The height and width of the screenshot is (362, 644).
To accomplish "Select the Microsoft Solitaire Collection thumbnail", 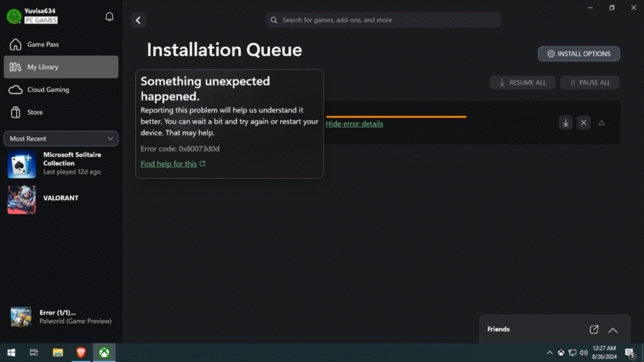I will pos(22,164).
